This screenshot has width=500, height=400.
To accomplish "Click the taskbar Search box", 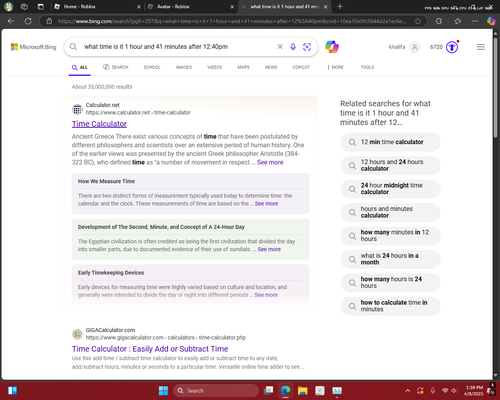I will [x=216, y=391].
